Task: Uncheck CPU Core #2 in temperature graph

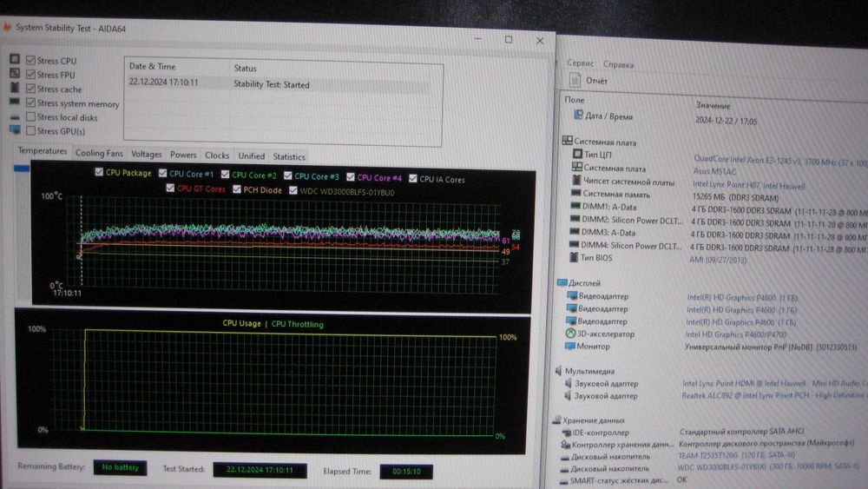Action: tap(226, 175)
